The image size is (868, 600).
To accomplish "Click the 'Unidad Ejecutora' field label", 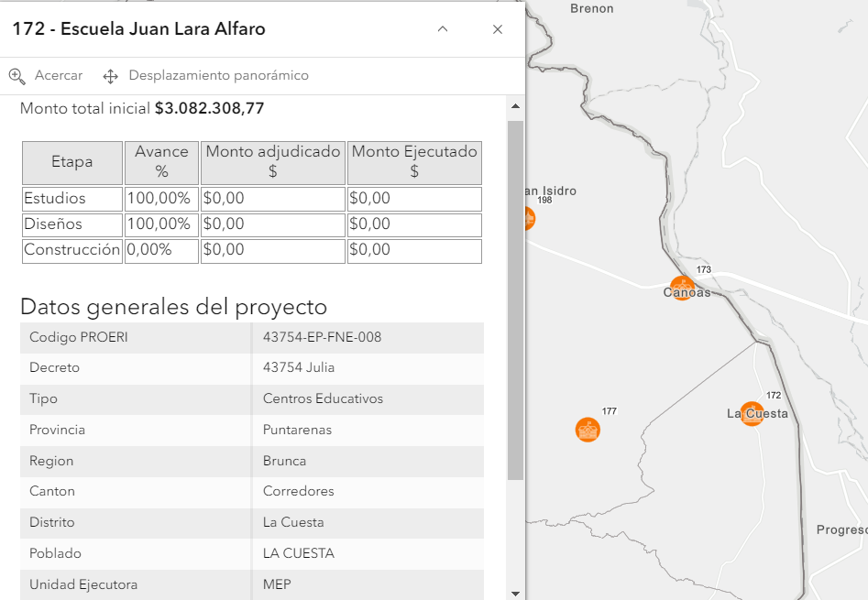I will pyautogui.click(x=83, y=584).
